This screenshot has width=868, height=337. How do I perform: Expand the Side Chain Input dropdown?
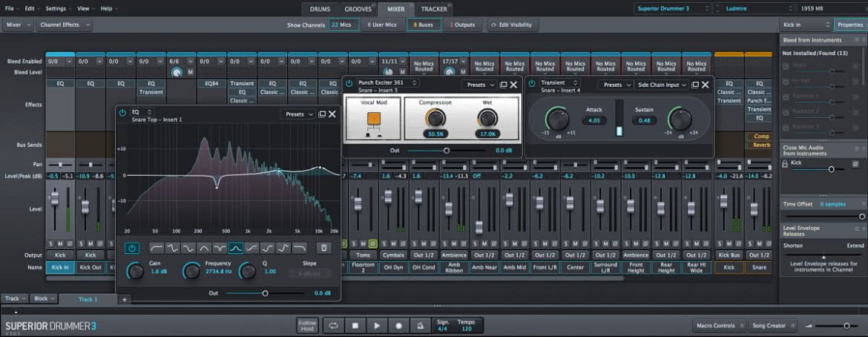[x=662, y=85]
